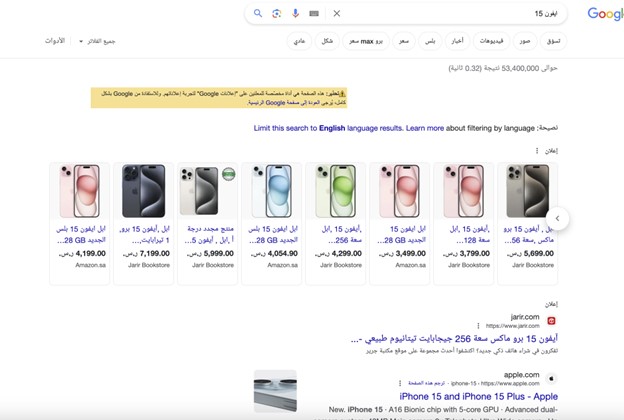Click the iPhone camera thumbnail in Apple result

[x=275, y=391]
